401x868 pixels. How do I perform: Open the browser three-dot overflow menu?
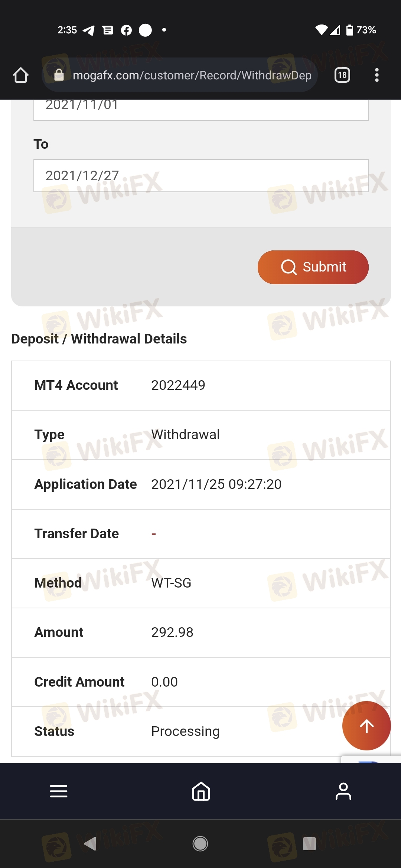[376, 75]
